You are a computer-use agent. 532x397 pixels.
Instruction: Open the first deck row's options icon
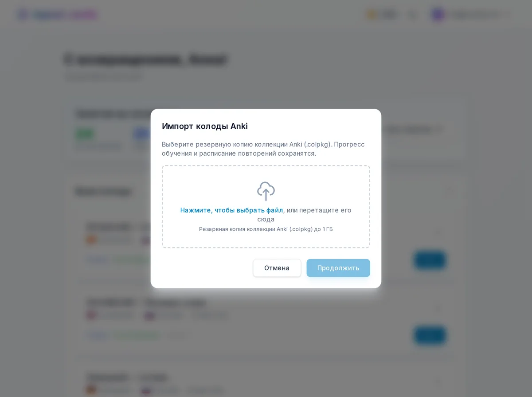click(x=438, y=232)
